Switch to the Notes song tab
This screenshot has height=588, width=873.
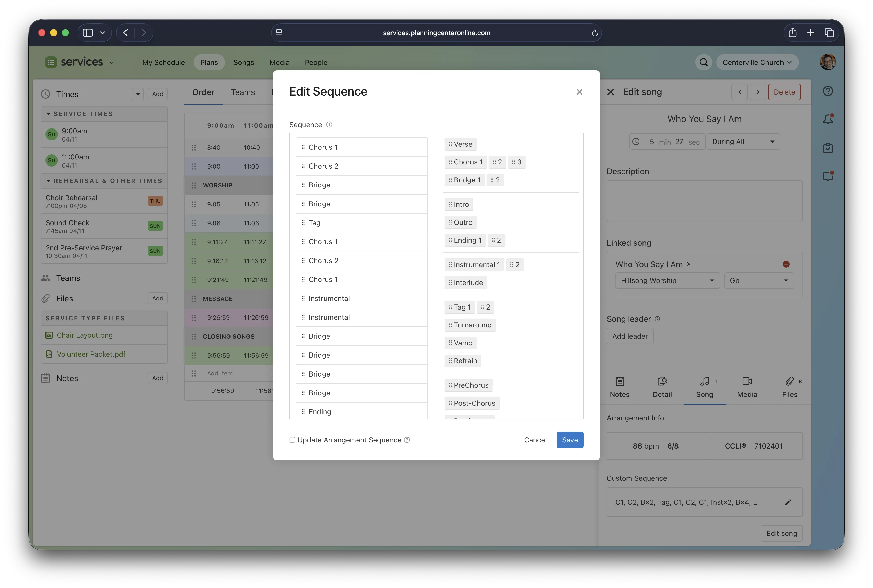619,387
